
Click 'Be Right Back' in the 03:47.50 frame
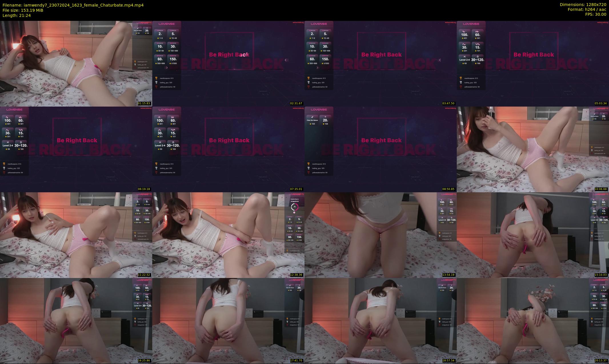coord(381,55)
